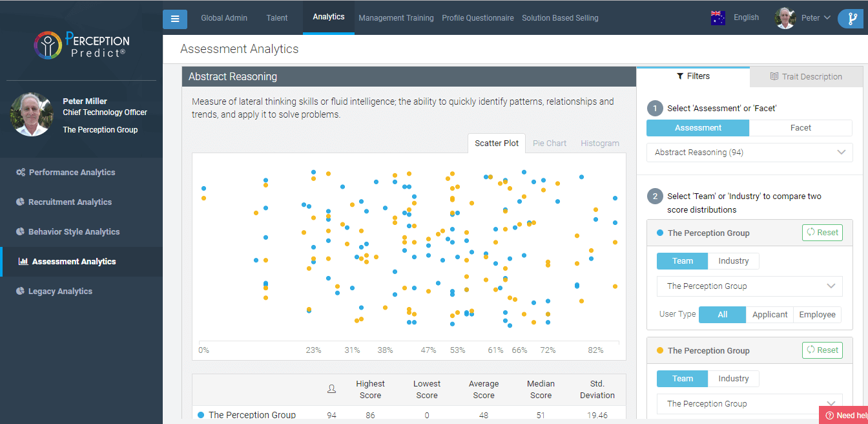Open Management Training menu
This screenshot has height=424, width=868.
click(396, 18)
